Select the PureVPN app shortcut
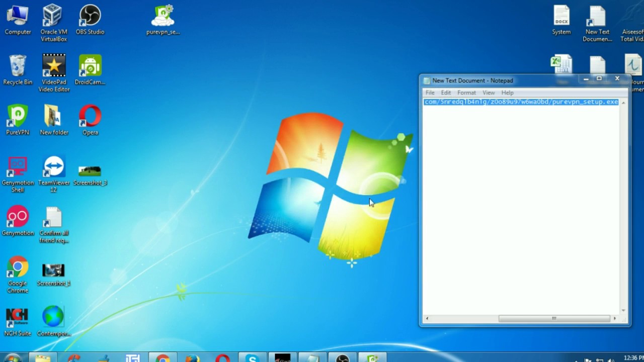 coord(18,120)
